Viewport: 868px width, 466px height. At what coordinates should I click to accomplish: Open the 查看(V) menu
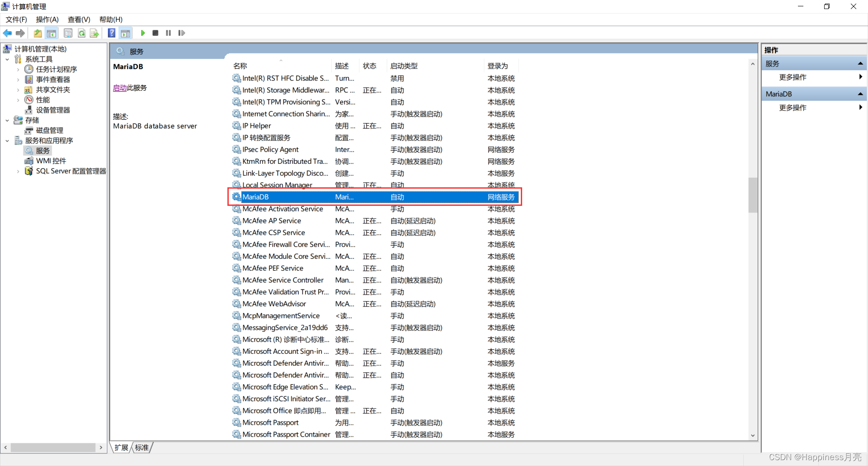[x=79, y=19]
